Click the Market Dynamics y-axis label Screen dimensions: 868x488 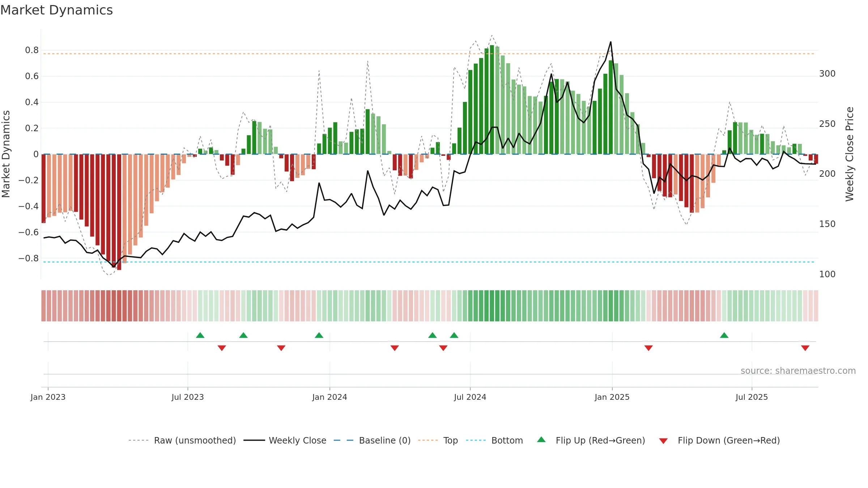coord(6,154)
